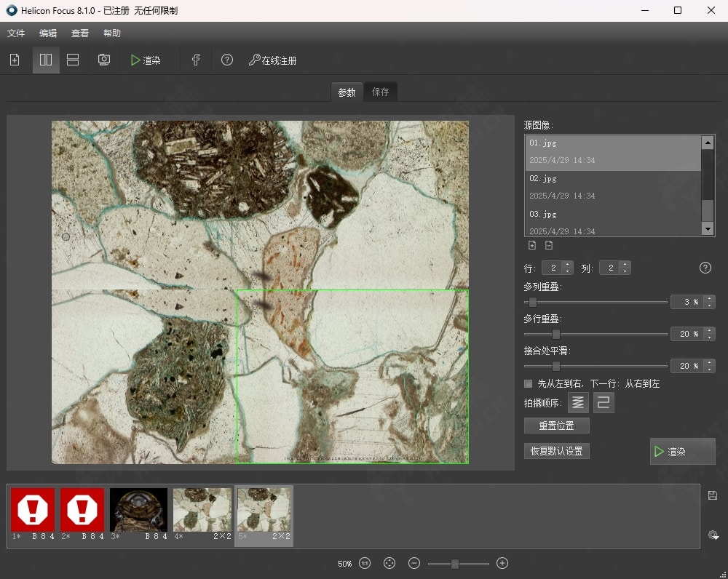Open the 编辑 menu
Viewport: 728px width, 579px height.
point(48,33)
